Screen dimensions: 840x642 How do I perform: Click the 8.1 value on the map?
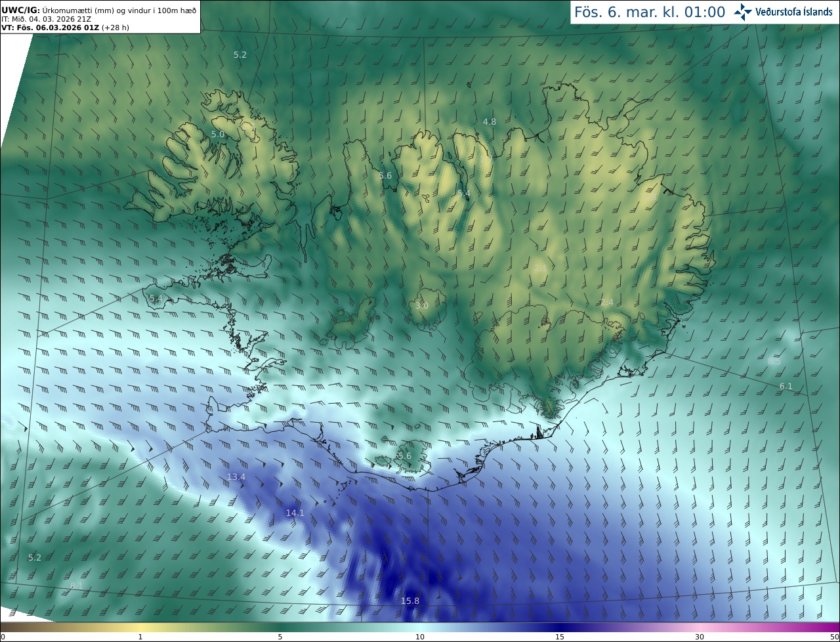(77, 586)
